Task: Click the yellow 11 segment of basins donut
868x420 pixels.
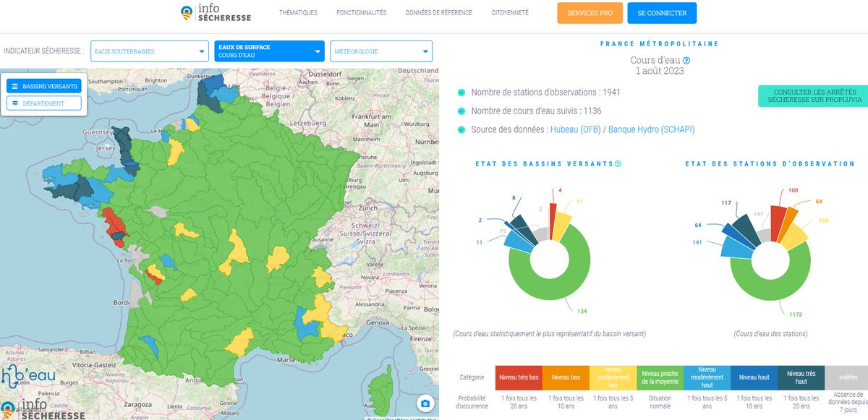Action: [561, 226]
